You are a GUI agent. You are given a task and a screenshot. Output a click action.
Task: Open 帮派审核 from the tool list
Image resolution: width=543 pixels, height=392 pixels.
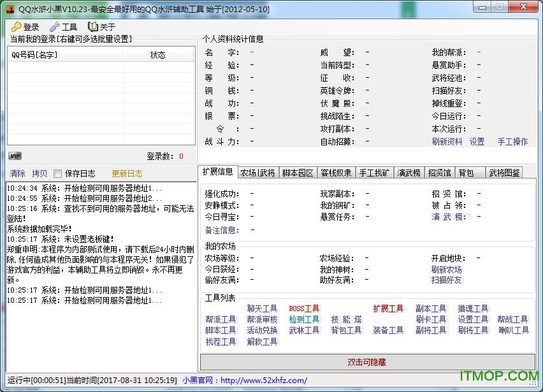[262, 319]
